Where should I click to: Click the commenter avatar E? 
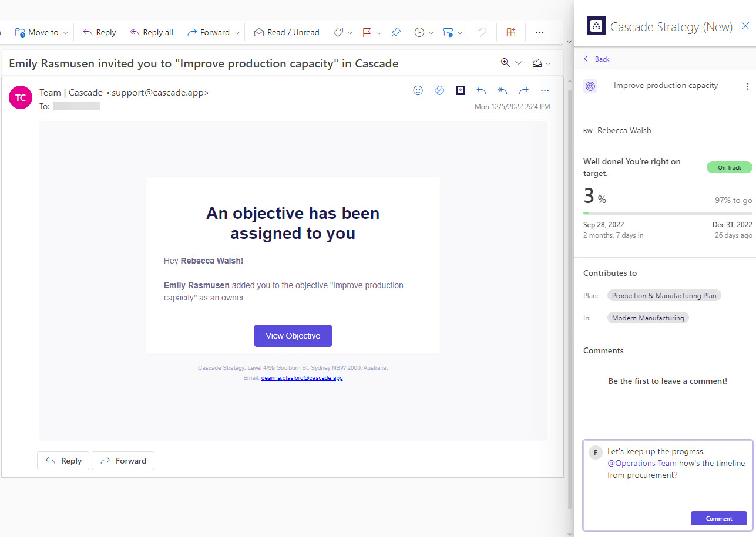tap(596, 452)
